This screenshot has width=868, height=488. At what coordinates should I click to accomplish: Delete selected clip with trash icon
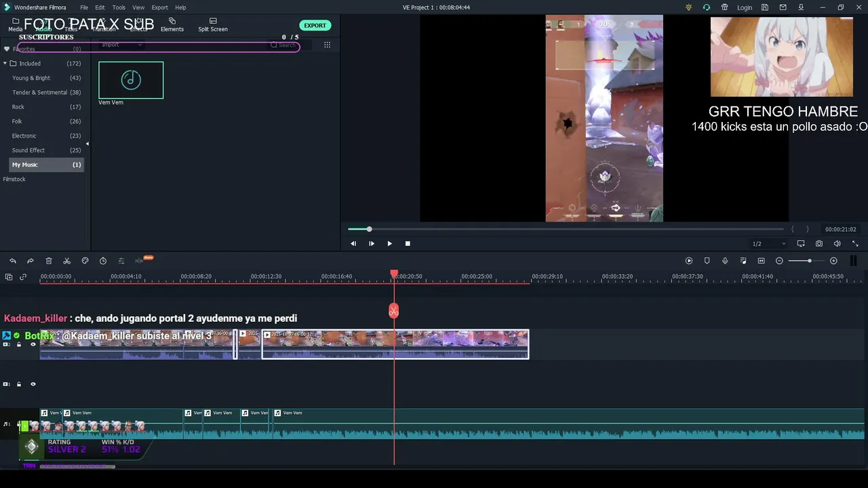pos(49,261)
